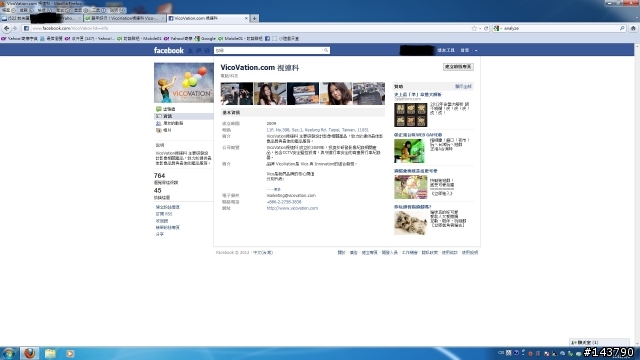Click the gold icons sponsored ad image
The height and width of the screenshot is (360, 640).
410,115
